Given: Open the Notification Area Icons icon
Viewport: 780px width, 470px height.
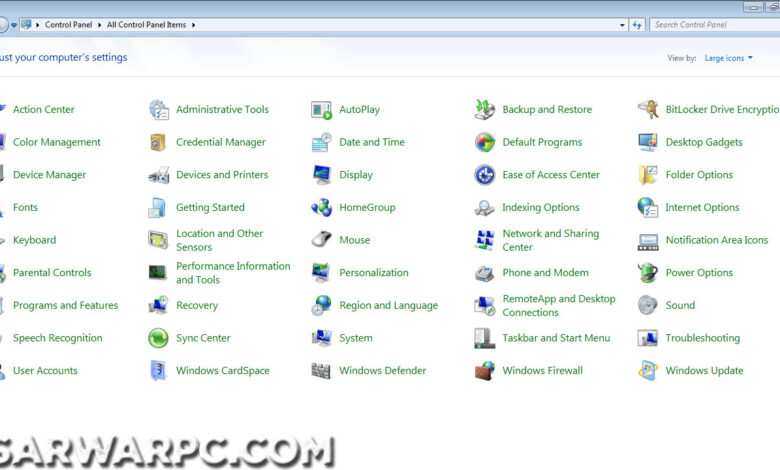Looking at the screenshot, I should coord(648,242).
